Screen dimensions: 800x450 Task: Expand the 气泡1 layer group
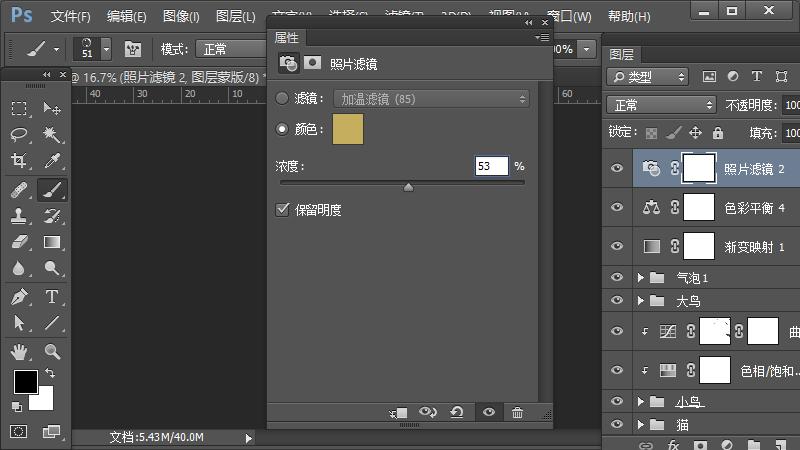(640, 278)
